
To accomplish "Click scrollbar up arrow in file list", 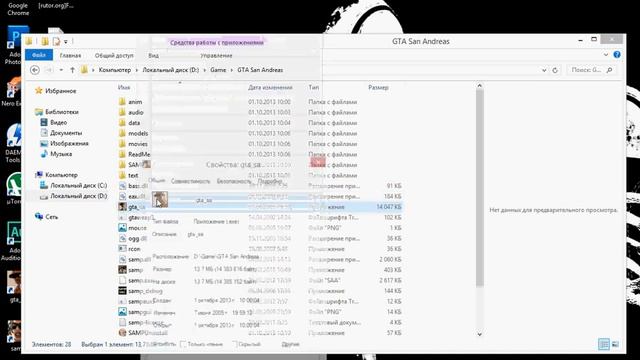I will (480, 86).
